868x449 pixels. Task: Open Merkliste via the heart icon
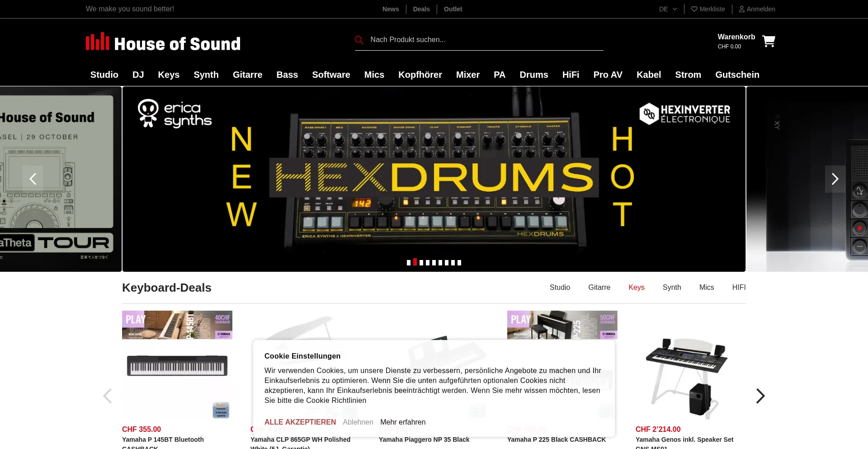tap(694, 9)
